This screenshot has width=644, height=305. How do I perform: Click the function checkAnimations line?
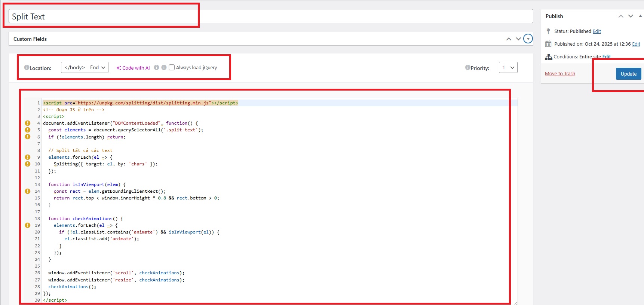[x=86, y=219]
